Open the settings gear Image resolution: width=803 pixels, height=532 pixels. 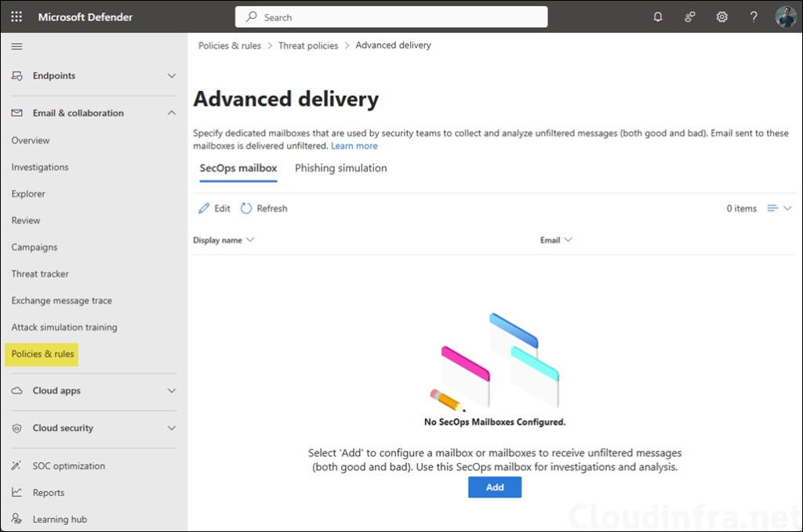pyautogui.click(x=721, y=16)
